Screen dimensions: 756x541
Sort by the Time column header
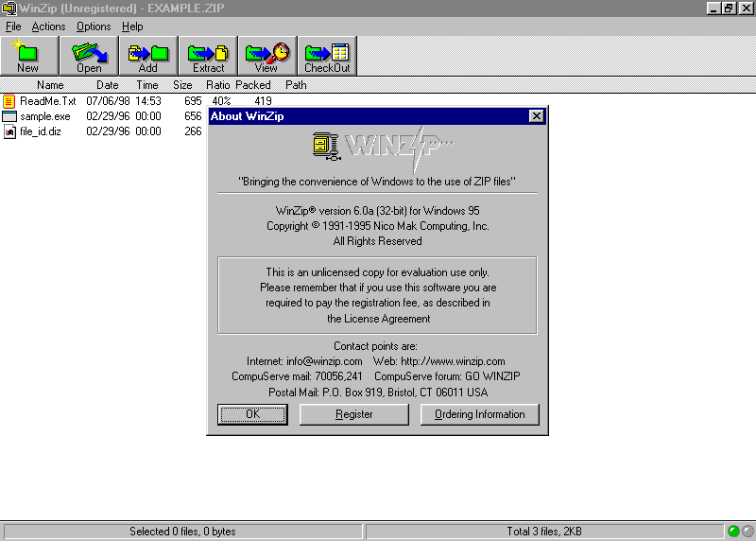(147, 85)
